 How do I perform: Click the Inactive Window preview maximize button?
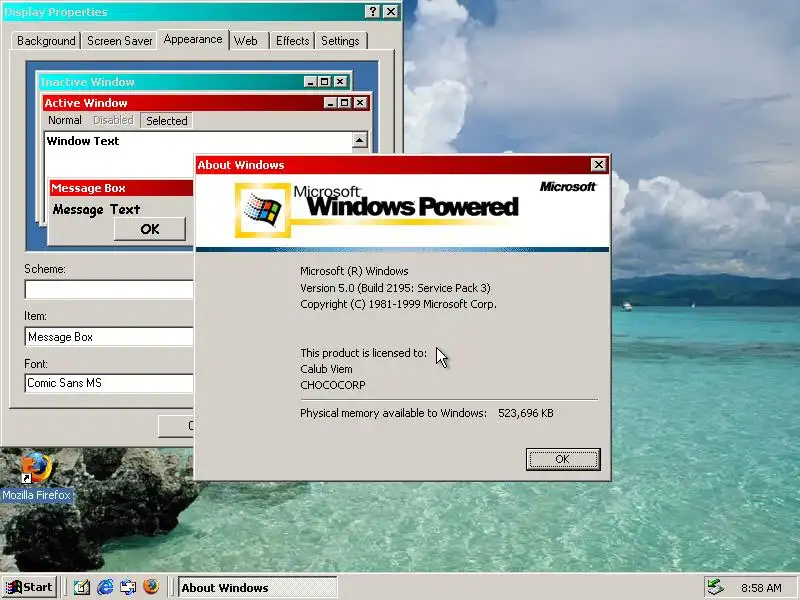pos(324,82)
